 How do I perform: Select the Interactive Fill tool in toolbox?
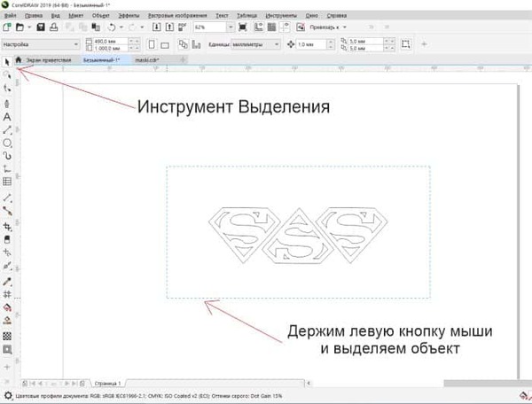[7, 307]
